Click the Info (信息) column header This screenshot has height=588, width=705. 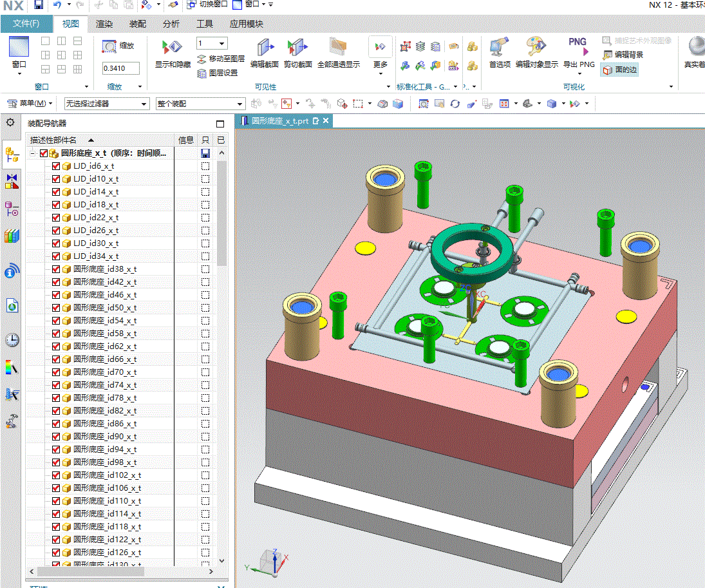pyautogui.click(x=185, y=140)
